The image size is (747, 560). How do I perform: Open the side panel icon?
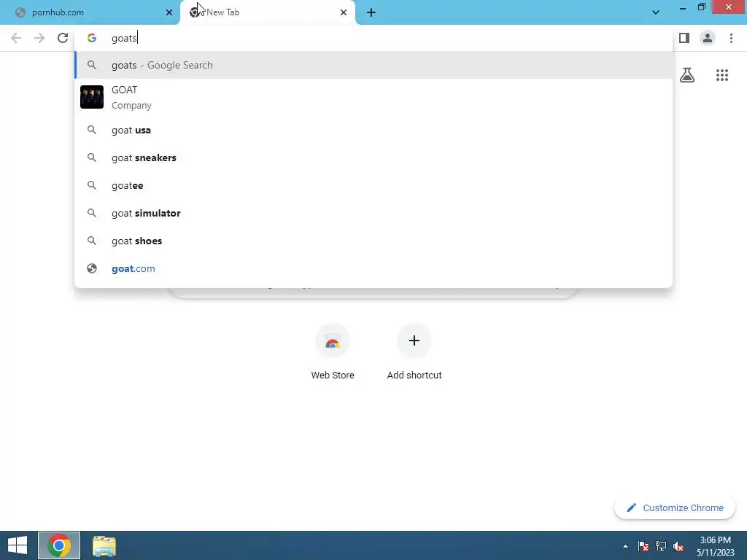point(684,38)
